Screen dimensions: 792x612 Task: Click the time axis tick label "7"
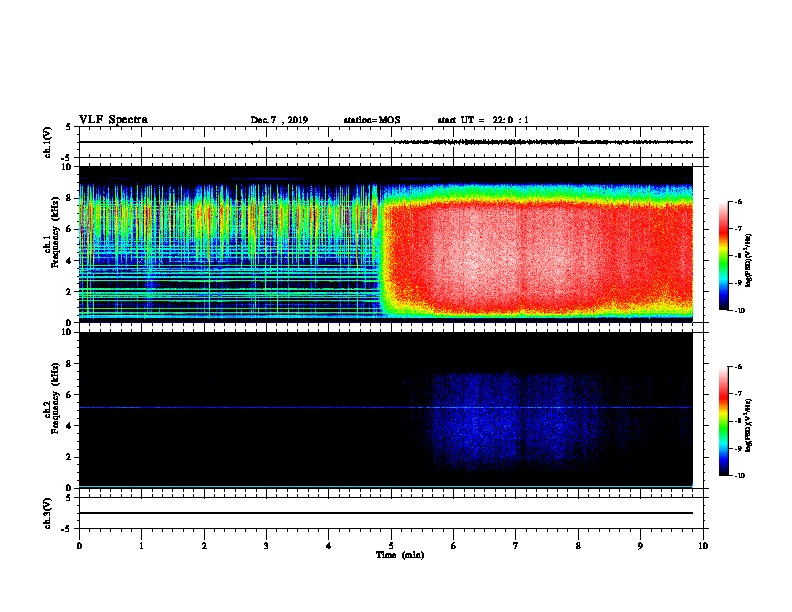(516, 546)
